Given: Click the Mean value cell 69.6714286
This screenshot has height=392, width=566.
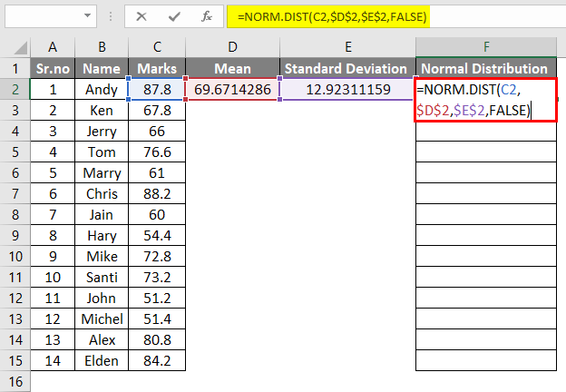Looking at the screenshot, I should (x=231, y=89).
